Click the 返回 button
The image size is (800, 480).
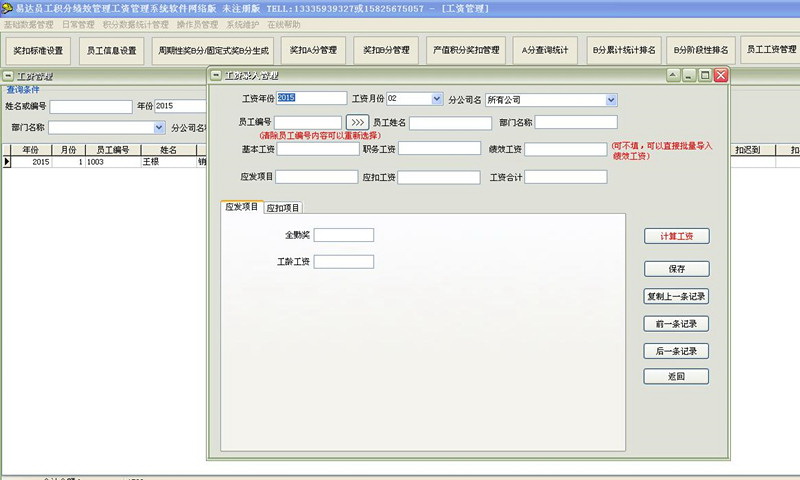[676, 376]
